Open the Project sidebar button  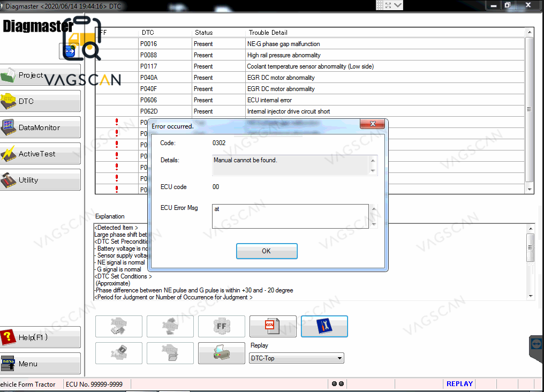[41, 76]
